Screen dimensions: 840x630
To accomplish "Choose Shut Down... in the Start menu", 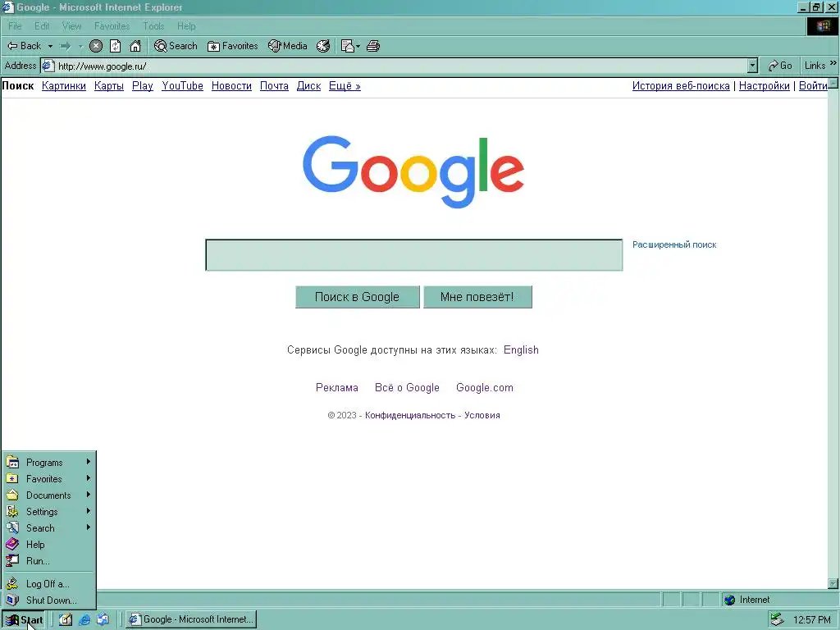I will pos(48,600).
